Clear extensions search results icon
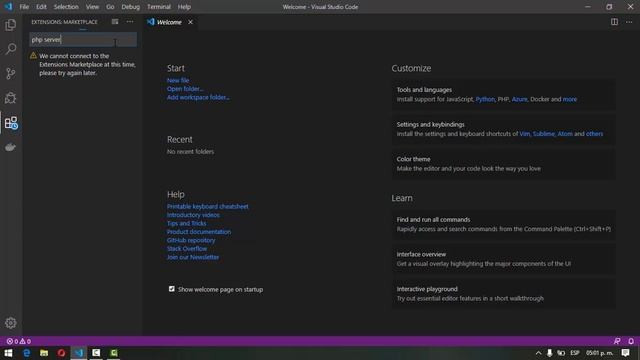Screen dimensions: 640x360 (x=115, y=22)
